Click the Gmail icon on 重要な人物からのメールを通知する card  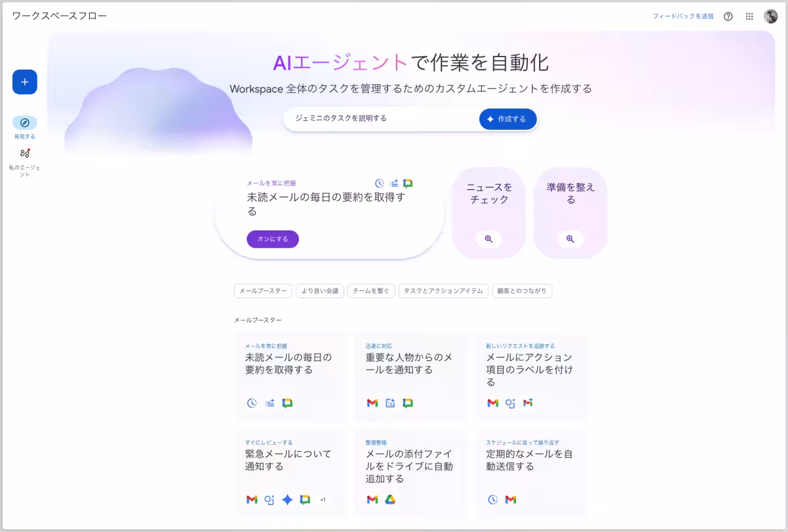point(371,403)
